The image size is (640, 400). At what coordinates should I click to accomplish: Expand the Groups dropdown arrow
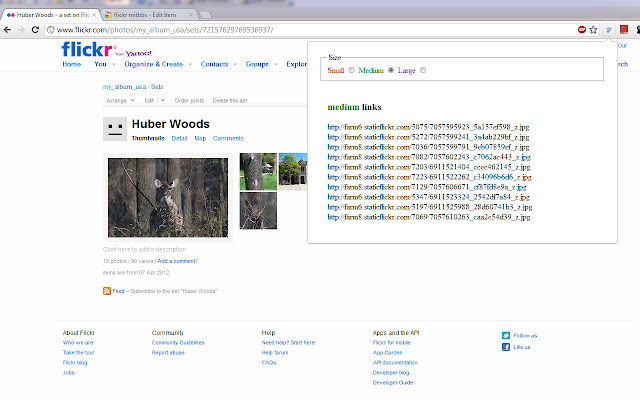pos(276,64)
